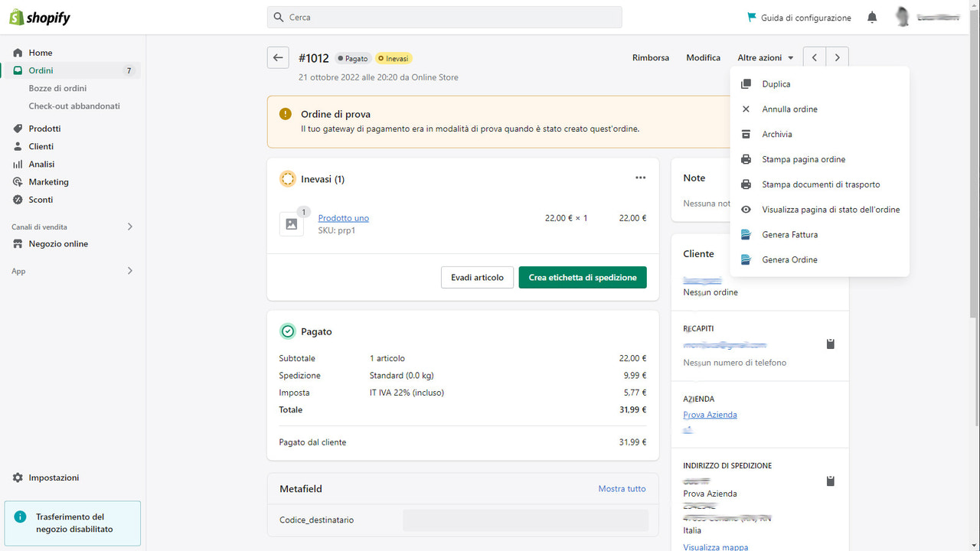Copy email clipboard icon under Recapiti
The height and width of the screenshot is (551, 980).
[831, 344]
